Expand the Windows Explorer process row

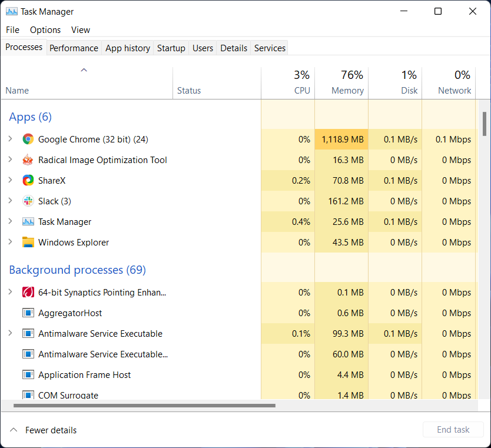click(11, 242)
